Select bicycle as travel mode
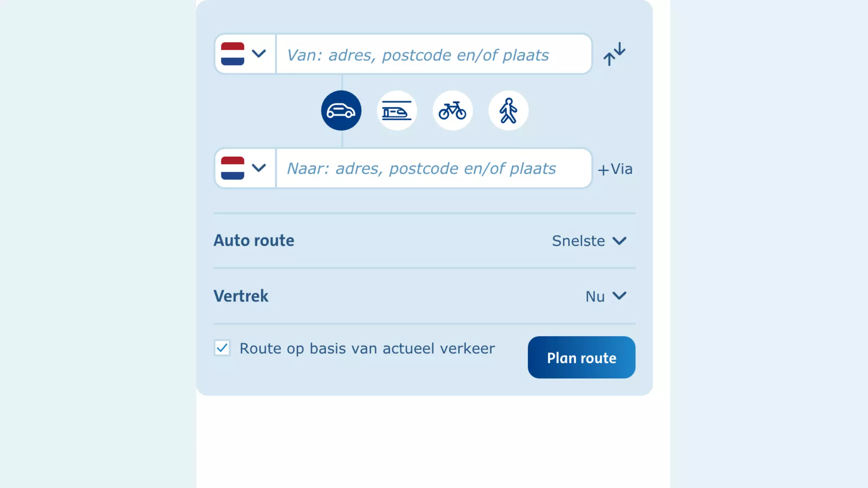The height and width of the screenshot is (488, 868). [453, 111]
